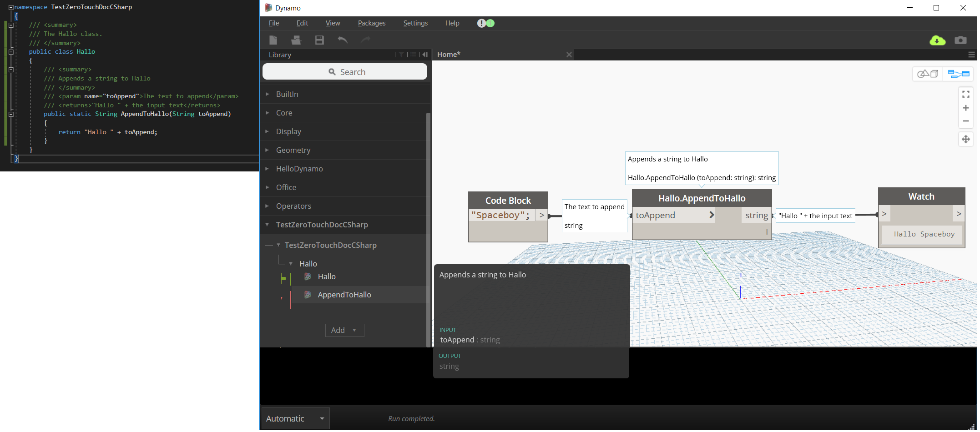Open the File menu
Screen dimensions: 980x432
tap(274, 23)
